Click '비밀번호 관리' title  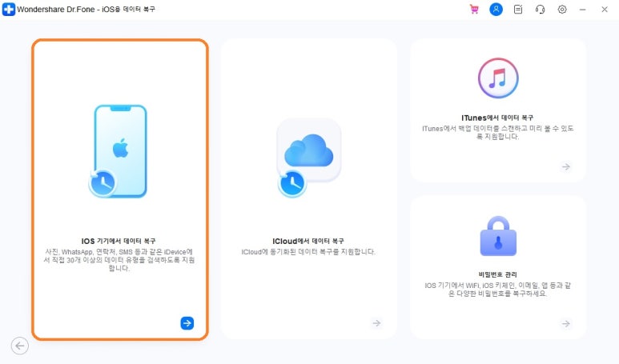tap(497, 274)
